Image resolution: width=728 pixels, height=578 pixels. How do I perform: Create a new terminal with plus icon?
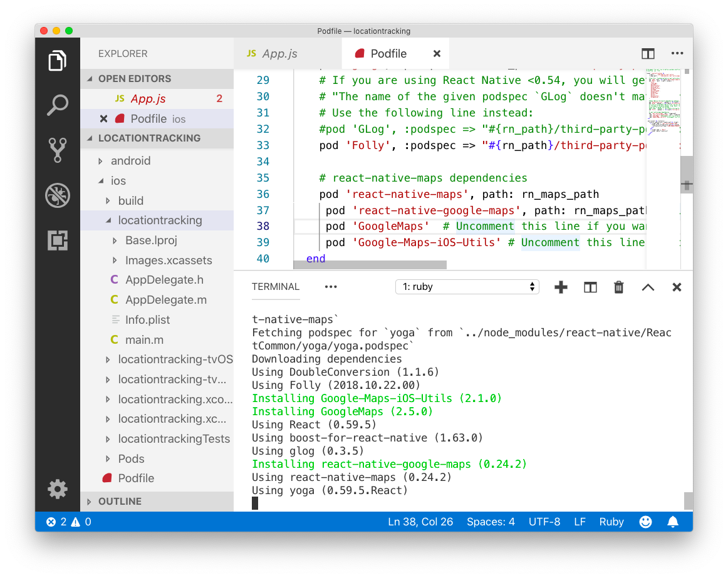point(561,287)
